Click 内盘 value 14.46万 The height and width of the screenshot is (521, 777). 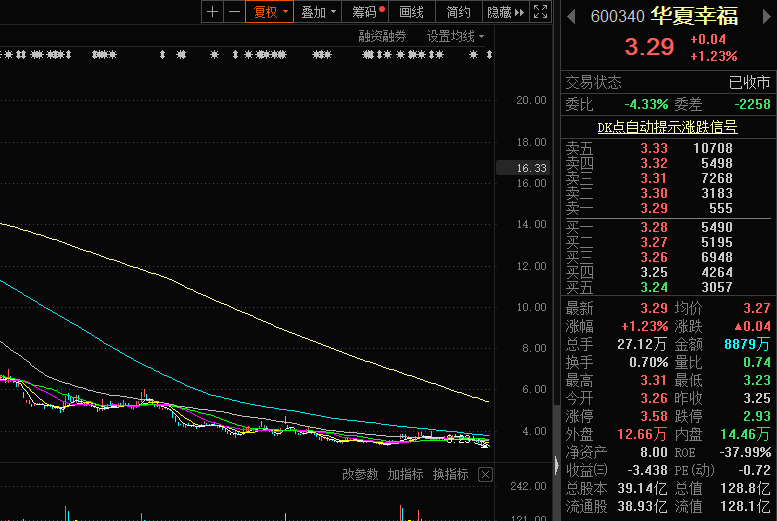pyautogui.click(x=745, y=434)
